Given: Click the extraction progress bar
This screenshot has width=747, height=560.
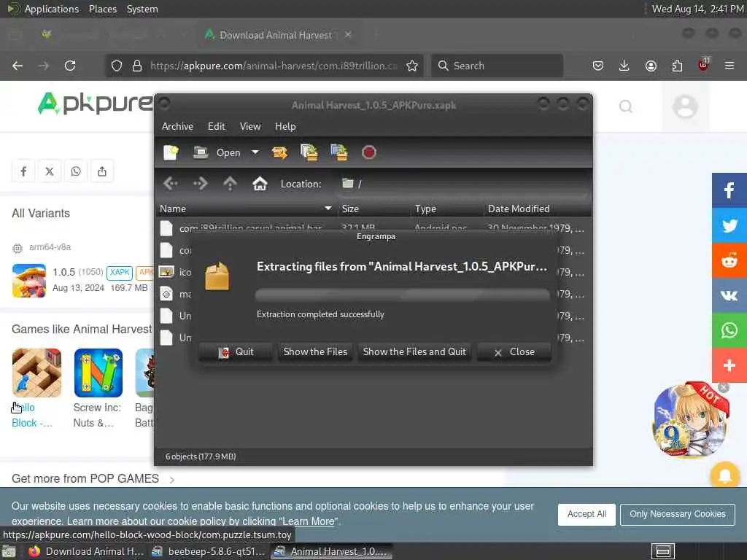Looking at the screenshot, I should coord(402,295).
